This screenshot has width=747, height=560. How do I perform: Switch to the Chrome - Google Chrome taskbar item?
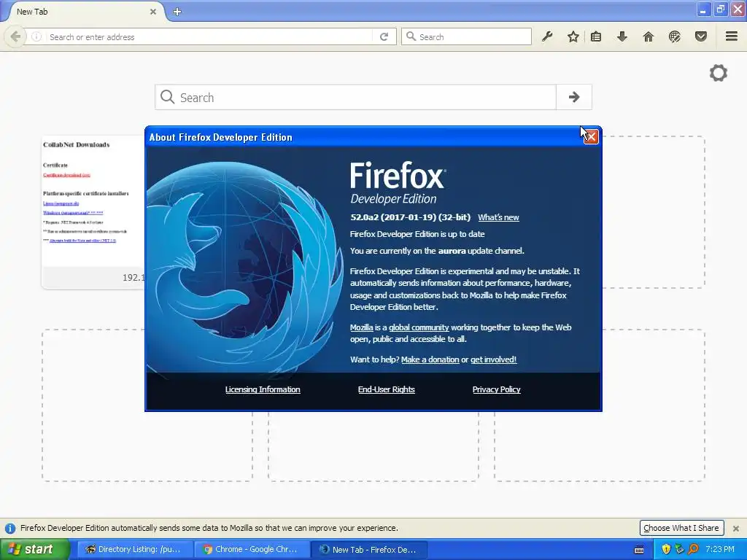[252, 549]
